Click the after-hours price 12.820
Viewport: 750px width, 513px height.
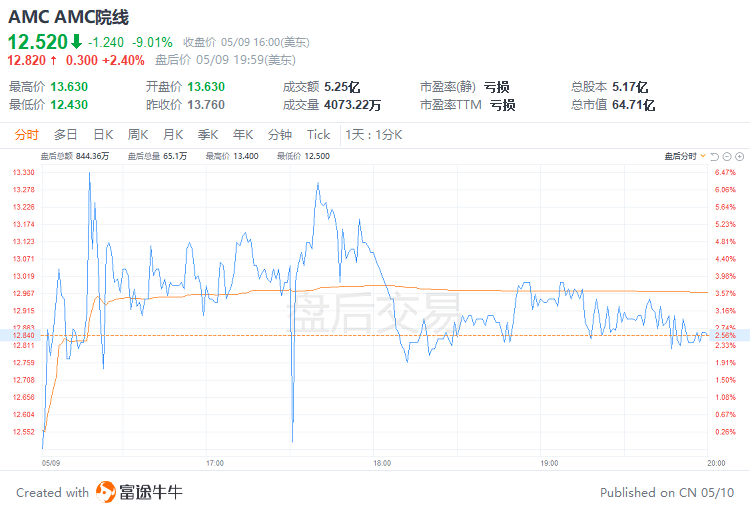[x=26, y=60]
